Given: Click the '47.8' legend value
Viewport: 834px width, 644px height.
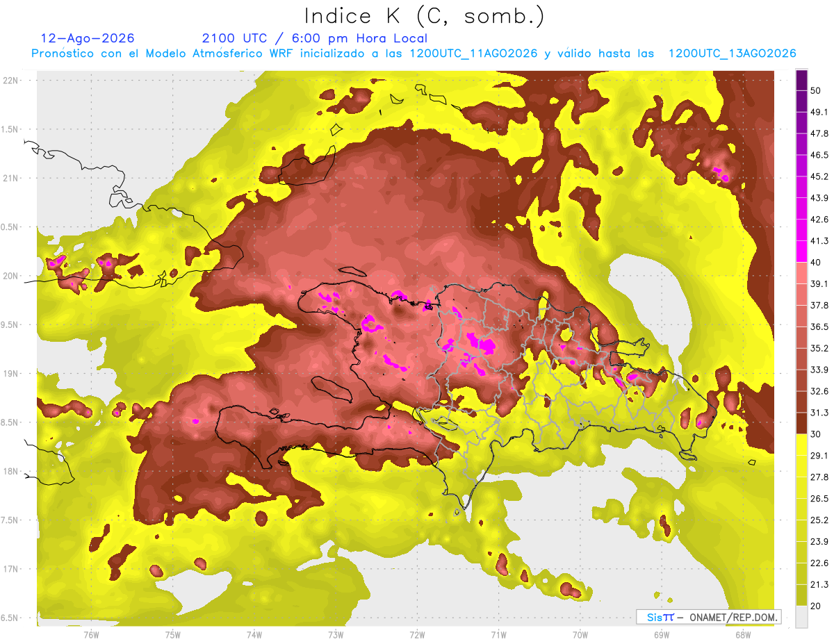Looking at the screenshot, I should click(819, 133).
